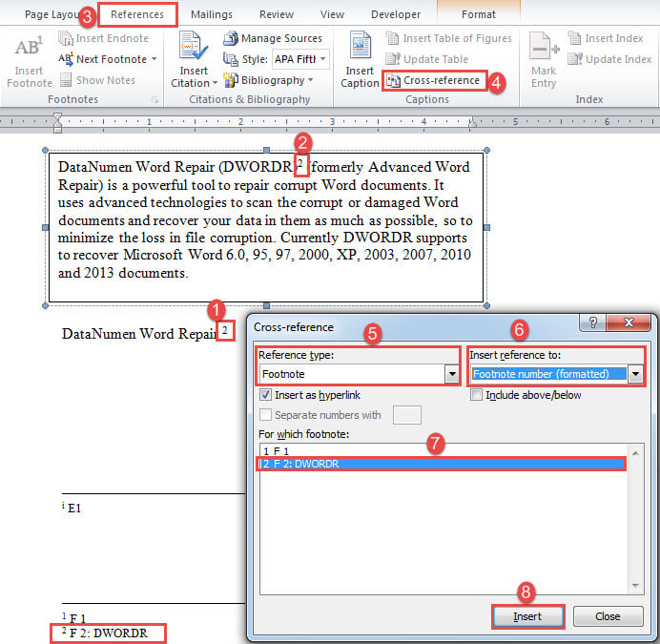Open the View tab
Screen dimensions: 660x644
tap(332, 14)
